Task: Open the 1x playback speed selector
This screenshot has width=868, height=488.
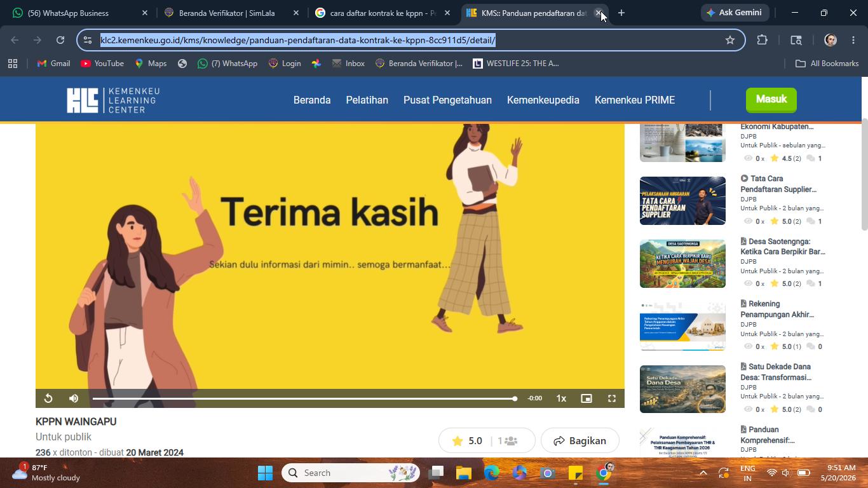Action: (561, 398)
